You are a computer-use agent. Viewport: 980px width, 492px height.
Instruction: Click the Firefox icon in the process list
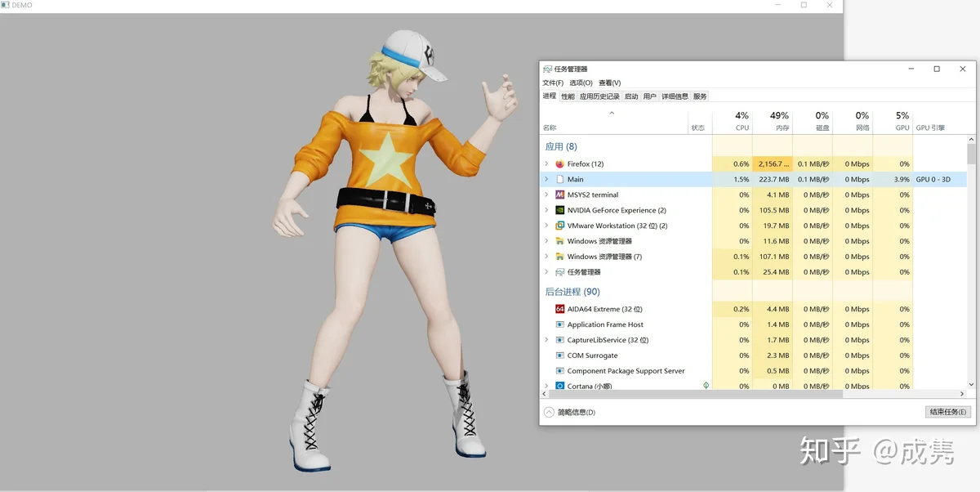tap(559, 163)
